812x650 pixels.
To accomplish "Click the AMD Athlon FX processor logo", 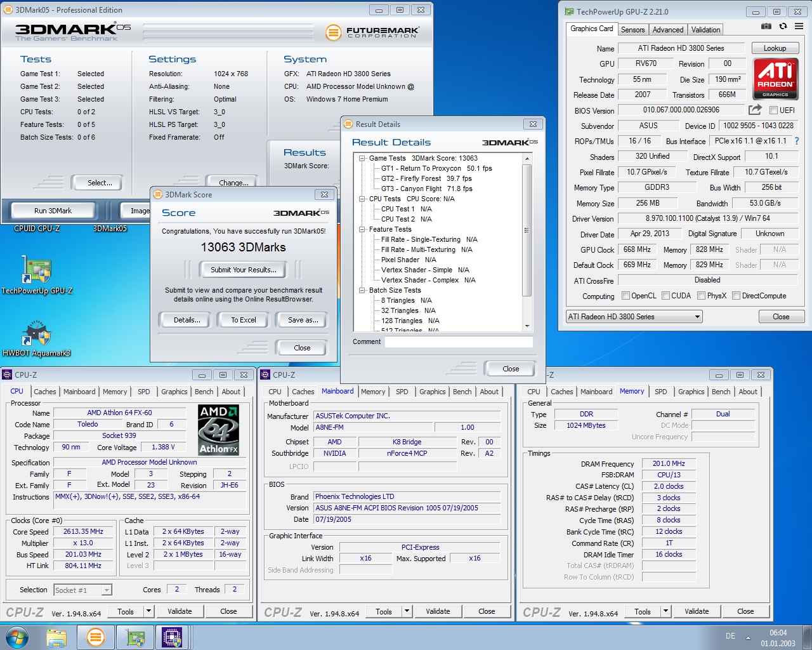I will pos(218,430).
